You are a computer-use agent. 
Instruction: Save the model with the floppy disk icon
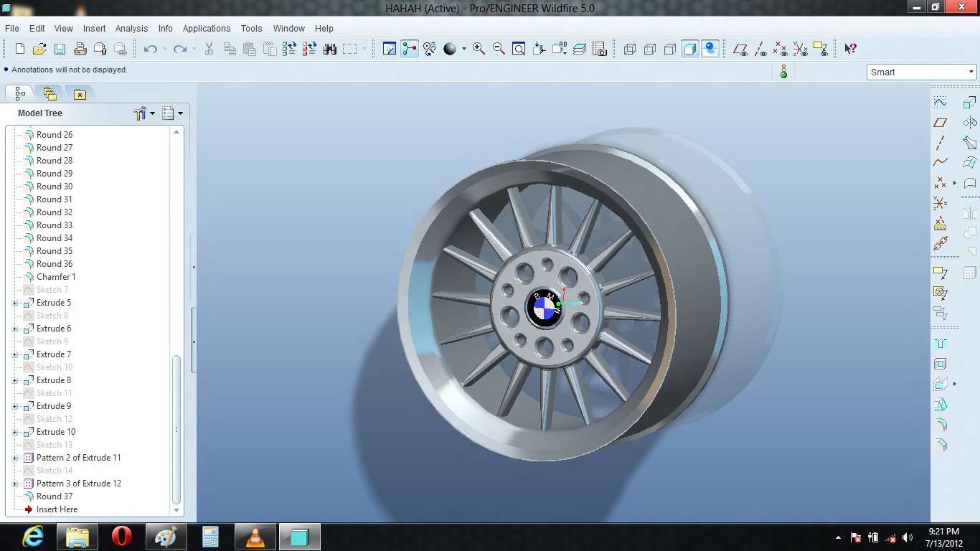tap(60, 49)
